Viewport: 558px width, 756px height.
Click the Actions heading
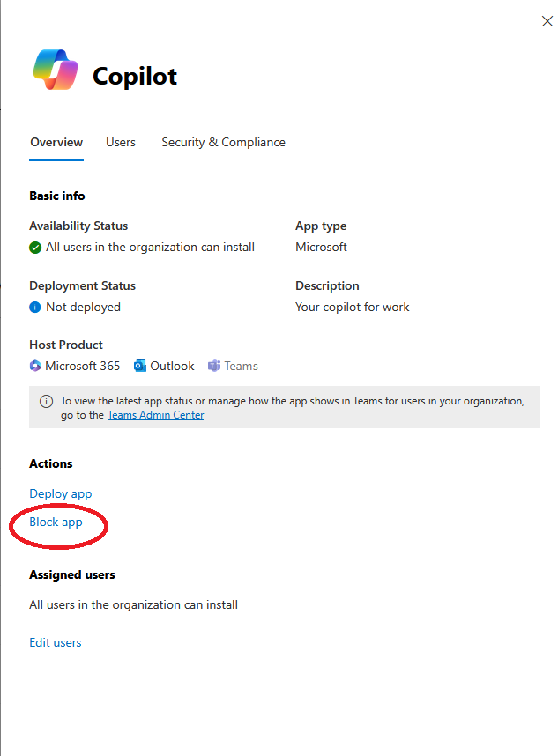[x=50, y=463]
